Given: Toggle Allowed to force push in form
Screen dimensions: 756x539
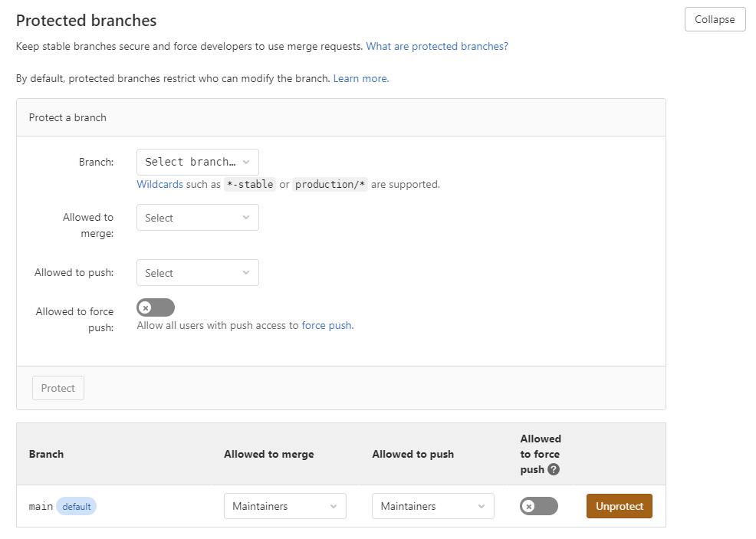Looking at the screenshot, I should 156,307.
